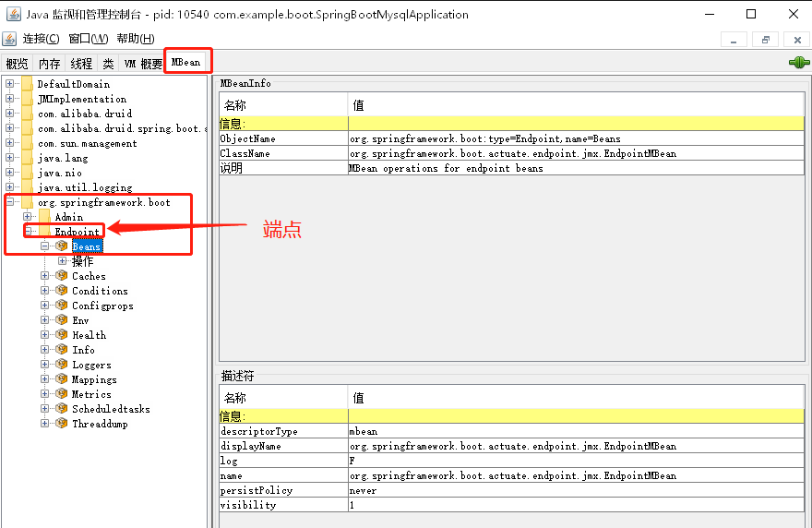Switch to the 内存 tab

point(49,63)
